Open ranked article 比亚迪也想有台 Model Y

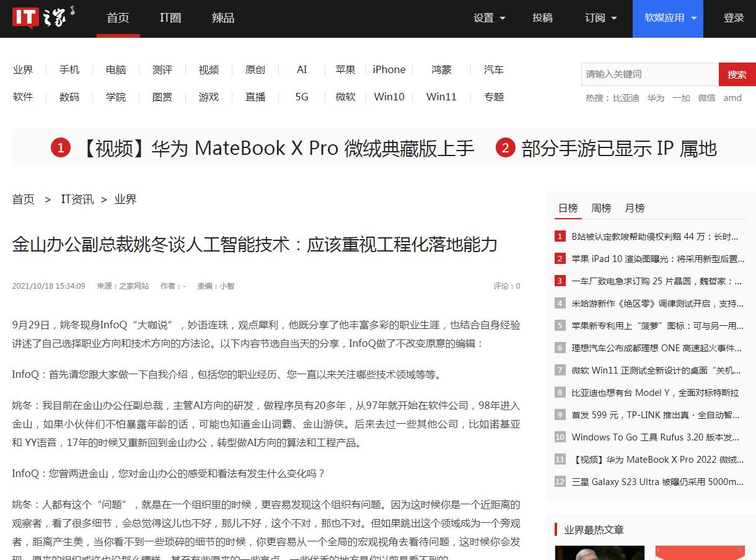(x=655, y=393)
